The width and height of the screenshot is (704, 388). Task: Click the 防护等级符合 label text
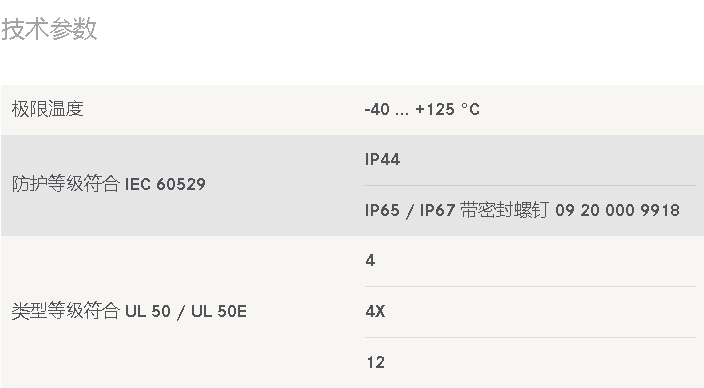66,184
